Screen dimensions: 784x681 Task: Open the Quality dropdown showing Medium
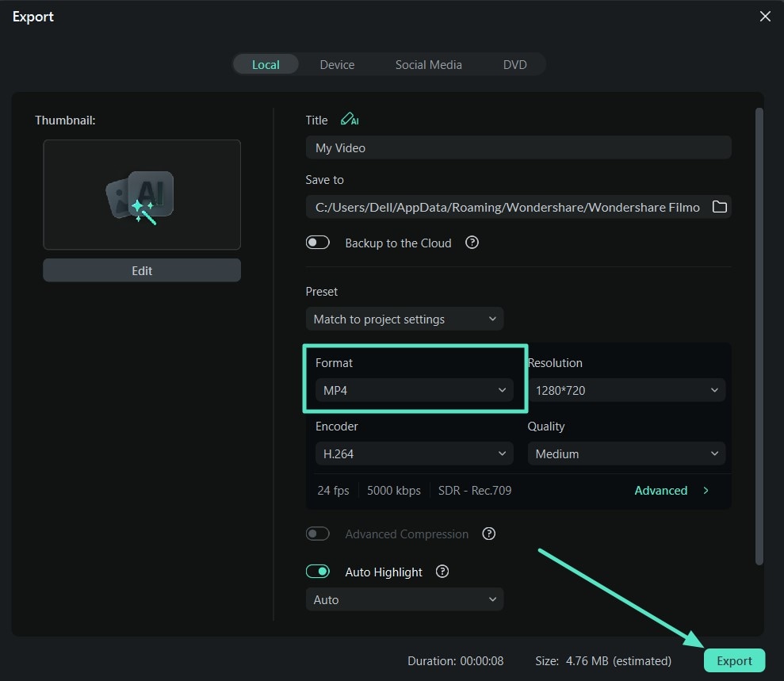pyautogui.click(x=626, y=454)
